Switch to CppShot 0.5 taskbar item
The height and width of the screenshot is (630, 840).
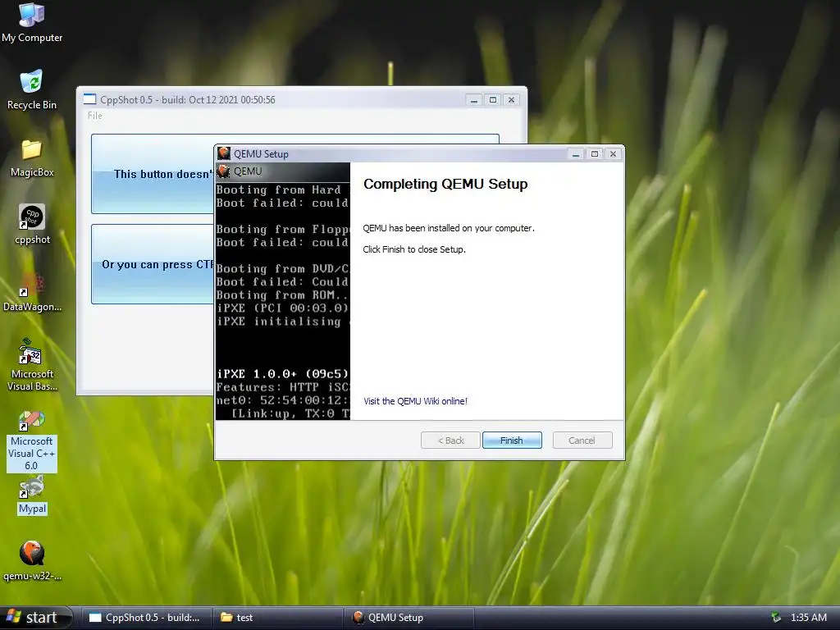click(146, 618)
